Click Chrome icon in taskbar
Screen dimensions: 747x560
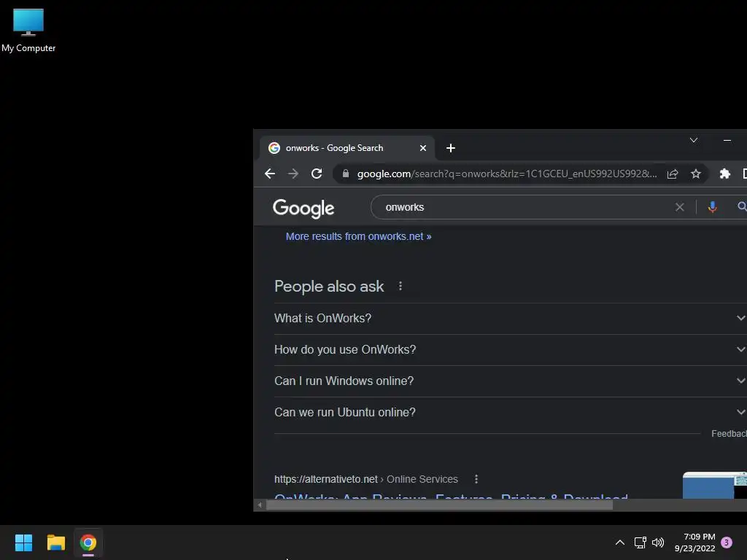(x=88, y=542)
